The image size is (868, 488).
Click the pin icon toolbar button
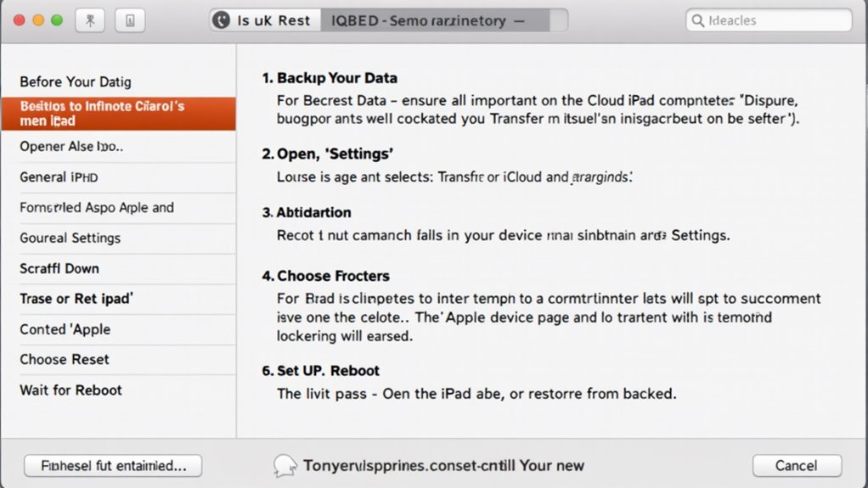click(90, 21)
